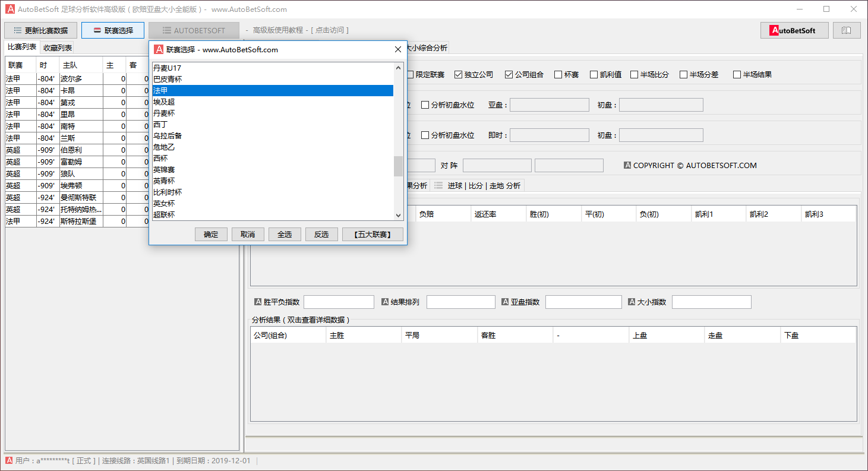Click the 联赛选择 dialog title icon
868x471 pixels.
[159, 49]
